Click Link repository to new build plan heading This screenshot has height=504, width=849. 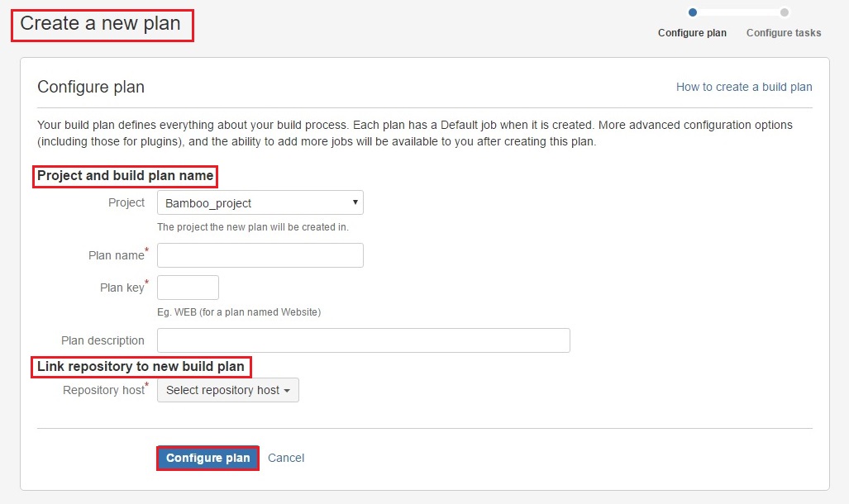pos(141,367)
